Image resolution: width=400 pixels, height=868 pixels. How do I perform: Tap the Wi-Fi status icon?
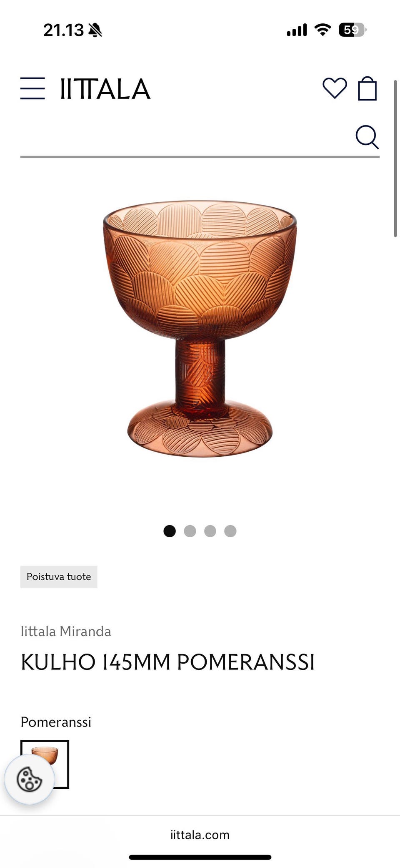tap(322, 30)
